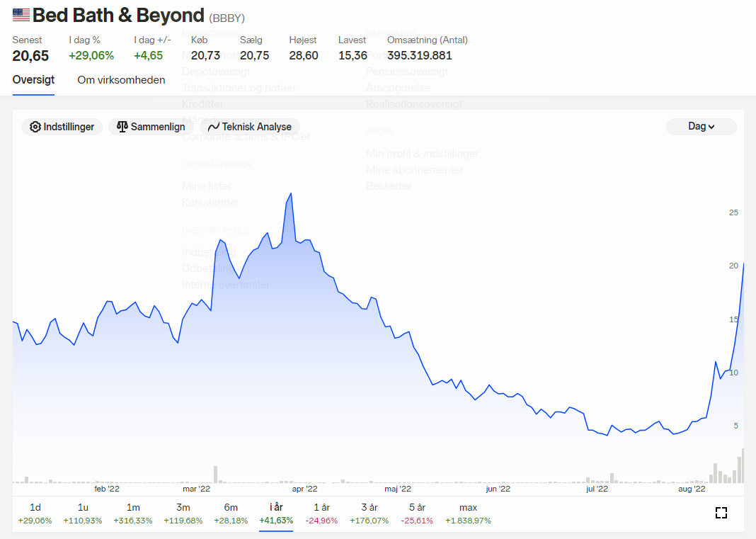Open the Indstillinger gear icon
756x539 pixels.
(35, 127)
